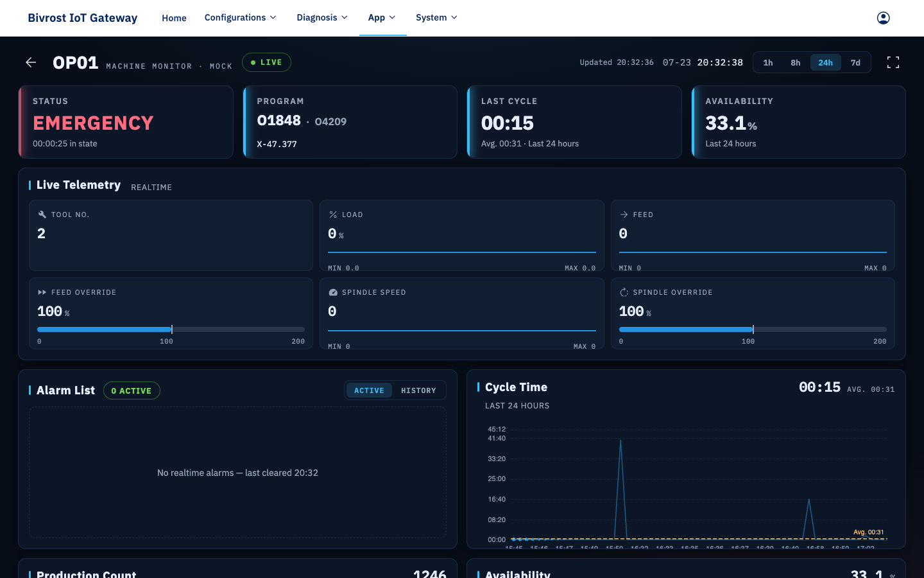Expand the Configurations menu

[x=241, y=17]
